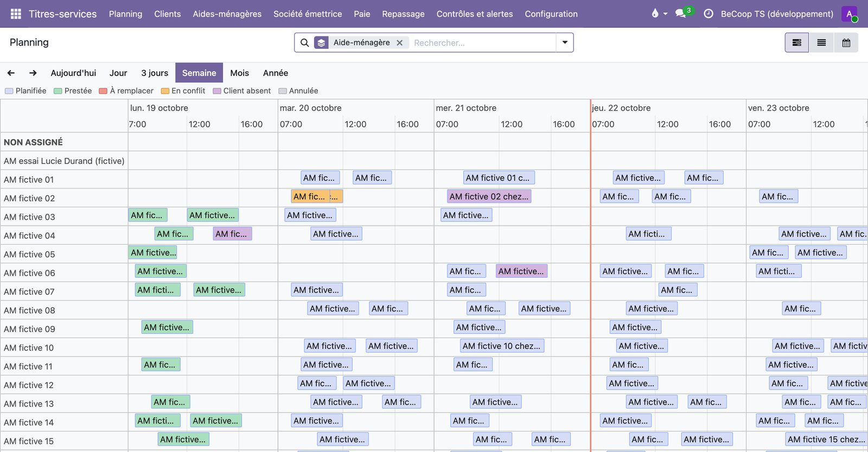The height and width of the screenshot is (452, 868).
Task: Click the Aujourd'hui button
Action: pyautogui.click(x=73, y=73)
